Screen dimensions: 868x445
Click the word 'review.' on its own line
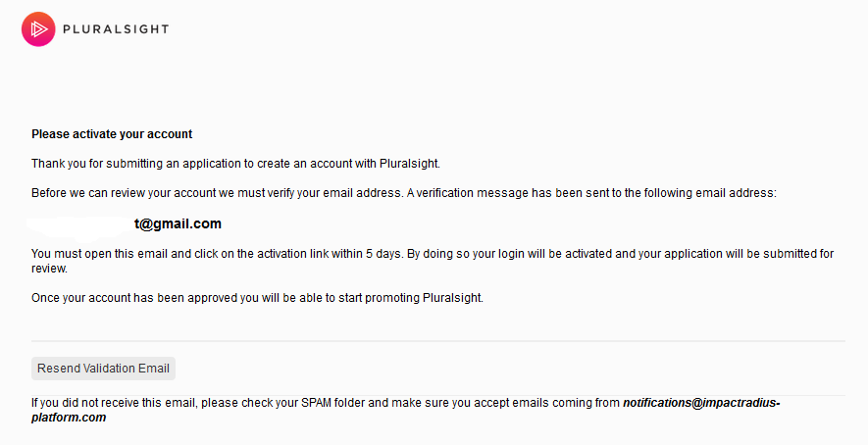(x=49, y=269)
